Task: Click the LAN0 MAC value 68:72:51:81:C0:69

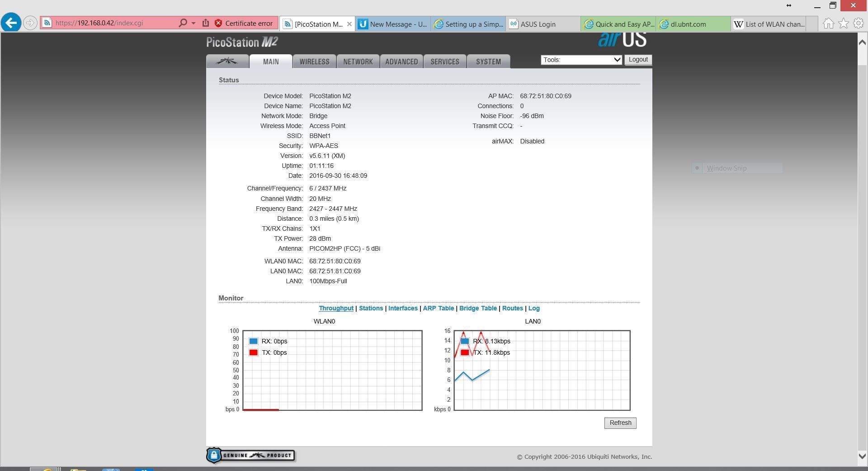Action: pyautogui.click(x=335, y=271)
